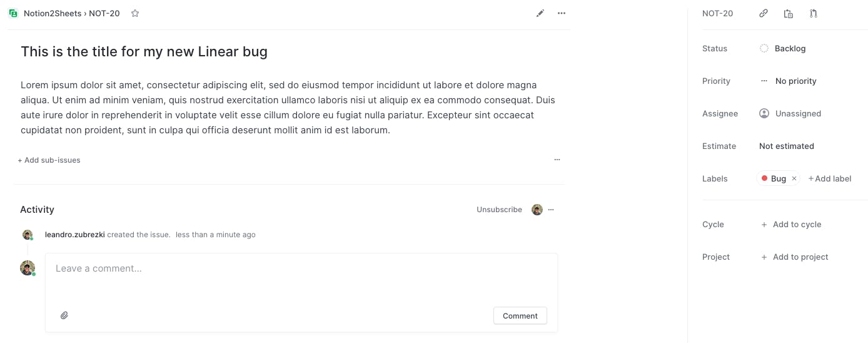Viewport: 868px width, 343px height.
Task: Open the sub-issues options ellipsis
Action: point(557,160)
